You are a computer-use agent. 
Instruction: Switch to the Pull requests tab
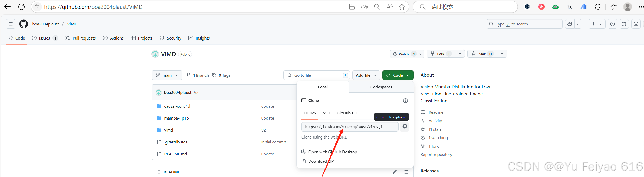point(81,38)
